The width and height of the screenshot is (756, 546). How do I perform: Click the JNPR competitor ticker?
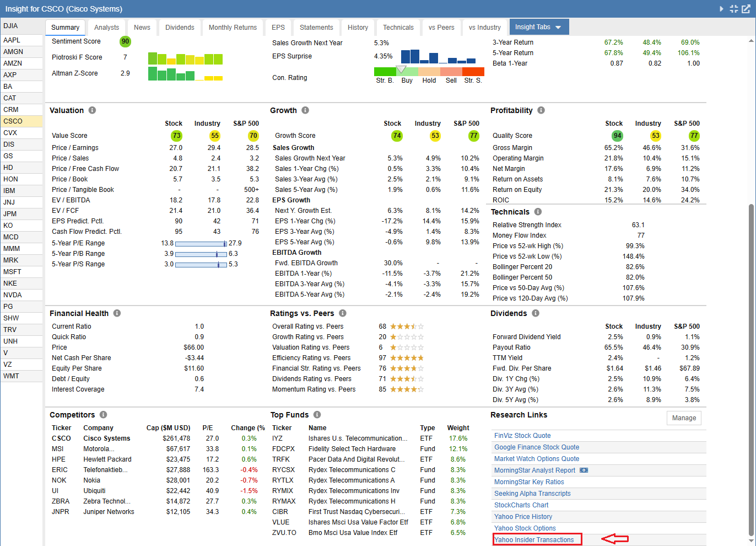click(x=61, y=512)
